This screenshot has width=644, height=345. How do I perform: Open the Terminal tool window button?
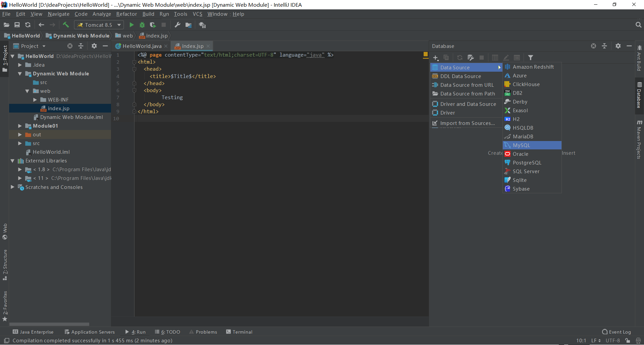tap(239, 332)
